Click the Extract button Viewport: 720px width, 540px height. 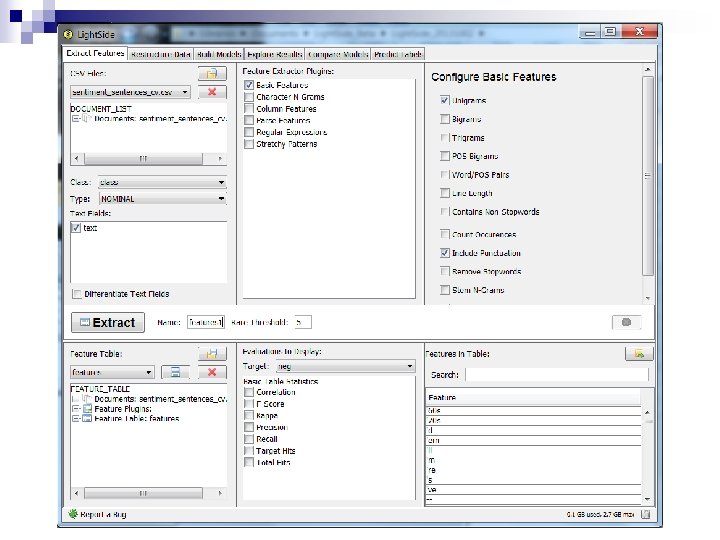click(108, 322)
